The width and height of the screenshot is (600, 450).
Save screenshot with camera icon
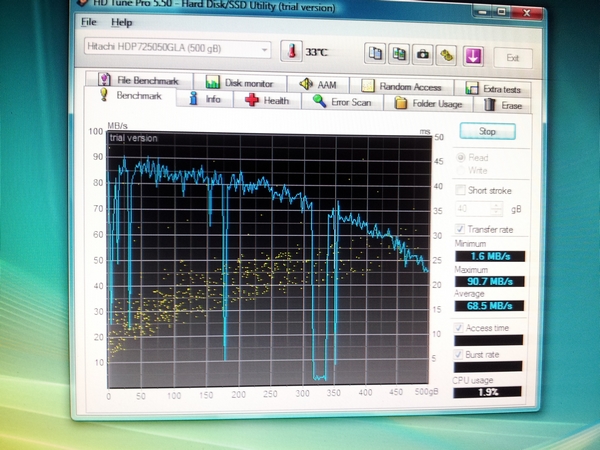[x=422, y=55]
